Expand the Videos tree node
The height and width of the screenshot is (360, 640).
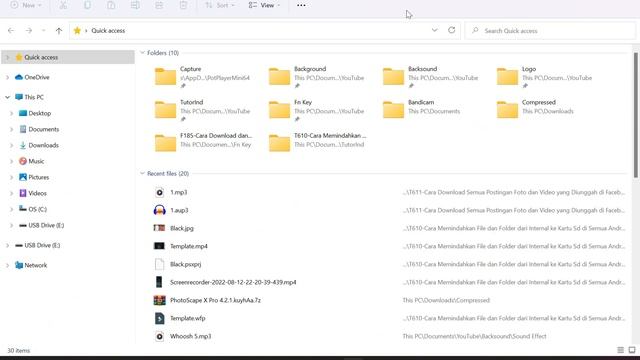(11, 193)
